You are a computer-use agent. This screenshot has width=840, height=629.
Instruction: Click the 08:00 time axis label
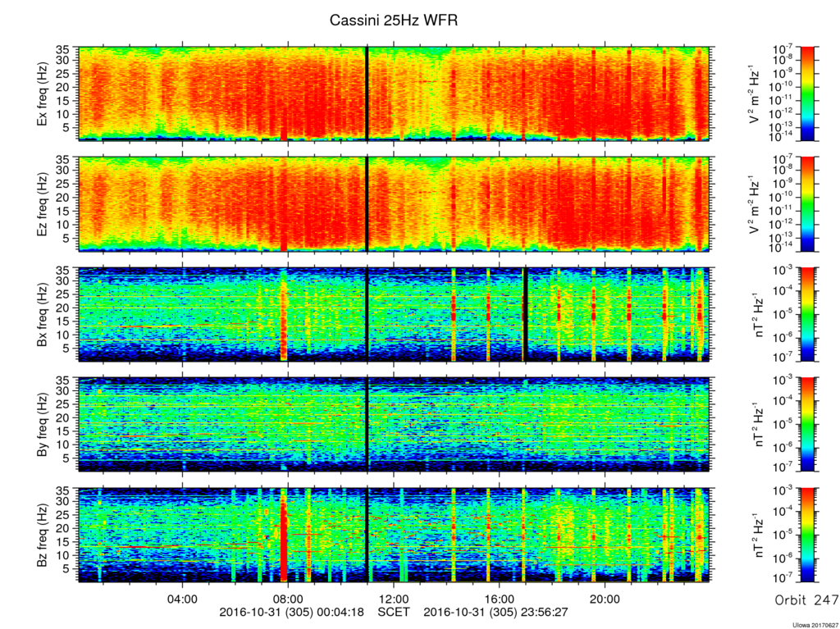tap(288, 599)
